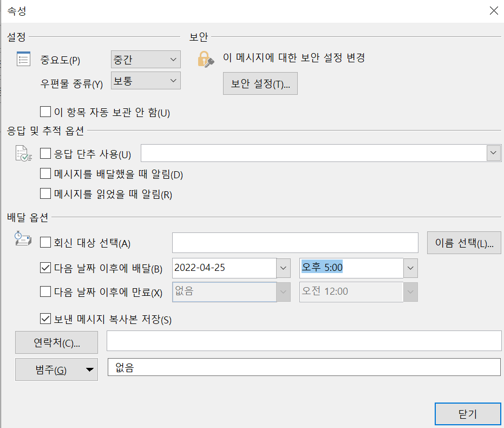Click the 닫기 button
The width and height of the screenshot is (504, 428).
(x=468, y=414)
